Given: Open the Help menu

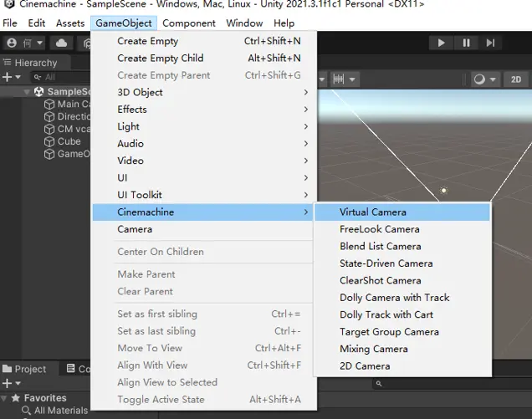Looking at the screenshot, I should 284,23.
